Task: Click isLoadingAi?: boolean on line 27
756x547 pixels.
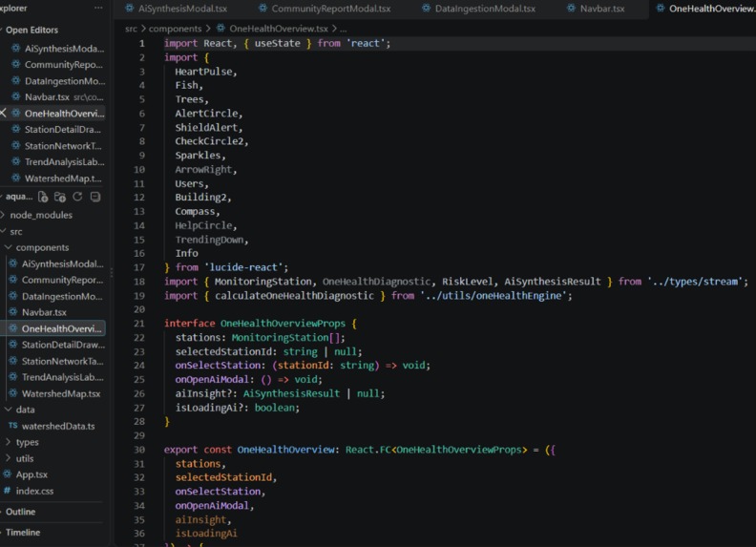Action: point(238,408)
